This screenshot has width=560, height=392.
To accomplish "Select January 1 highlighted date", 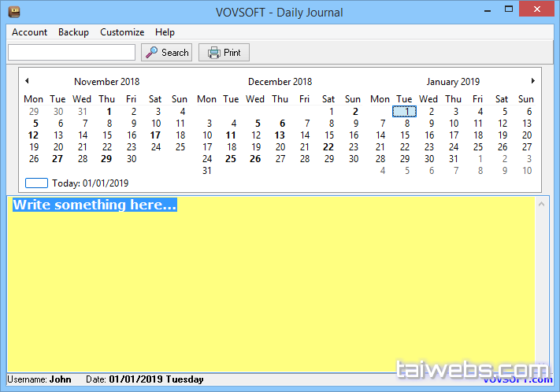I will pyautogui.click(x=404, y=112).
